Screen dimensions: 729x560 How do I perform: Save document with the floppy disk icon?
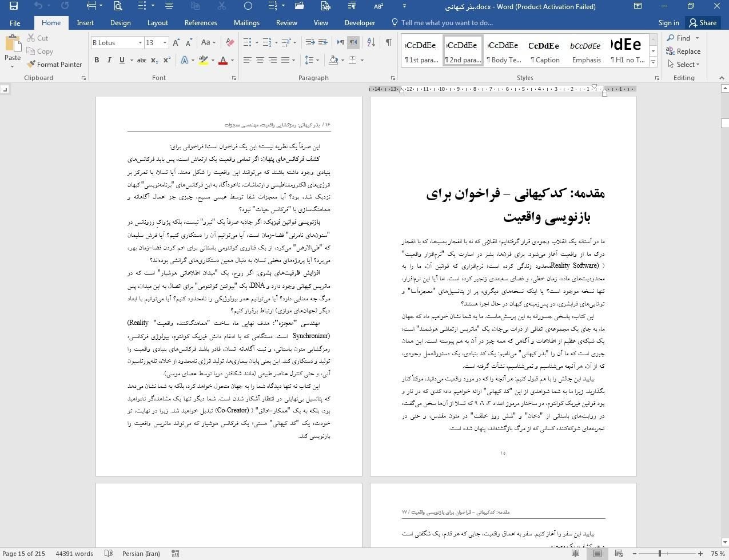14,6
